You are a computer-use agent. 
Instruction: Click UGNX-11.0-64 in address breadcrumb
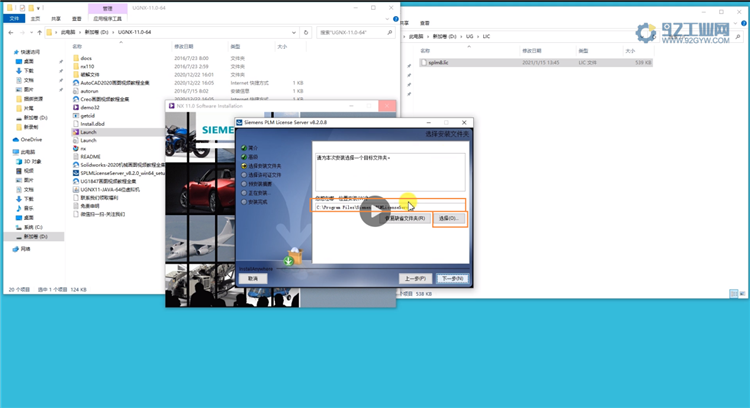coord(134,32)
